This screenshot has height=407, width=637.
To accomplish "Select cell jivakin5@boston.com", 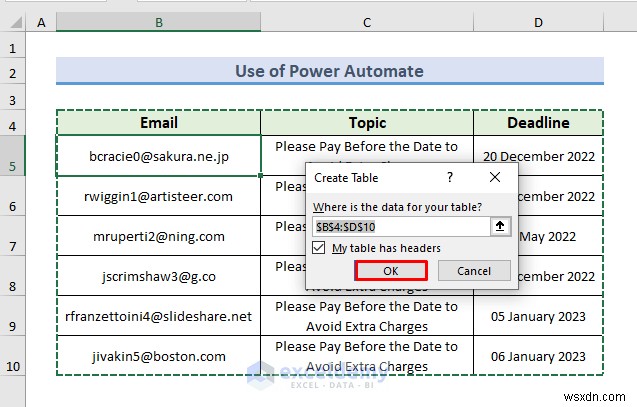I will coord(158,356).
